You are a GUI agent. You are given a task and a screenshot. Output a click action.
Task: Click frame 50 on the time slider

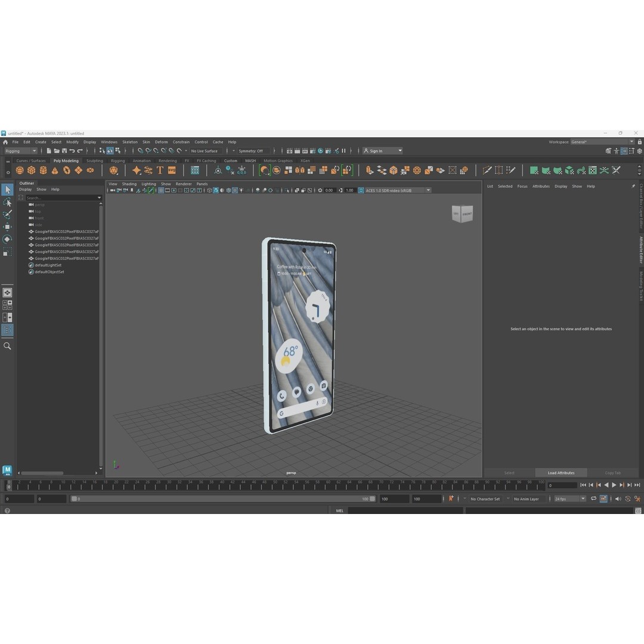click(275, 485)
